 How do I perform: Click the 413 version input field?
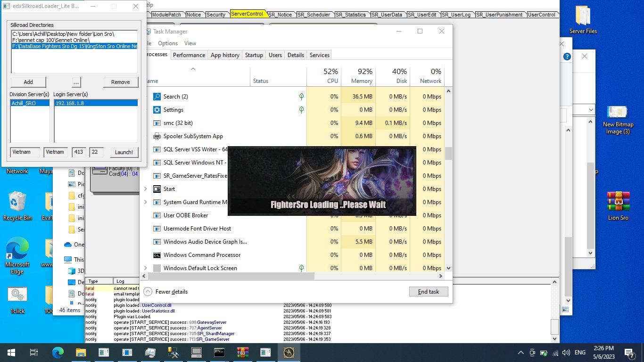(x=79, y=152)
